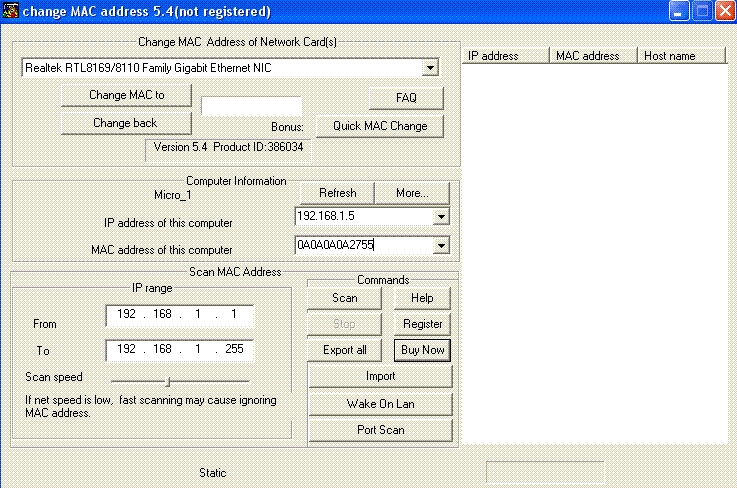The image size is (737, 488).
Task: Start the MAC address Scan
Action: click(345, 298)
